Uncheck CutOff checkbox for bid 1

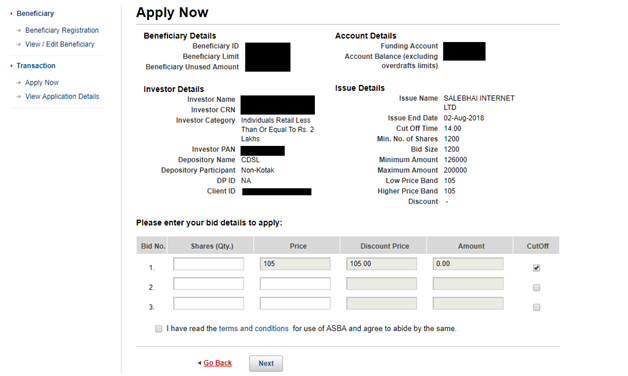click(x=537, y=268)
